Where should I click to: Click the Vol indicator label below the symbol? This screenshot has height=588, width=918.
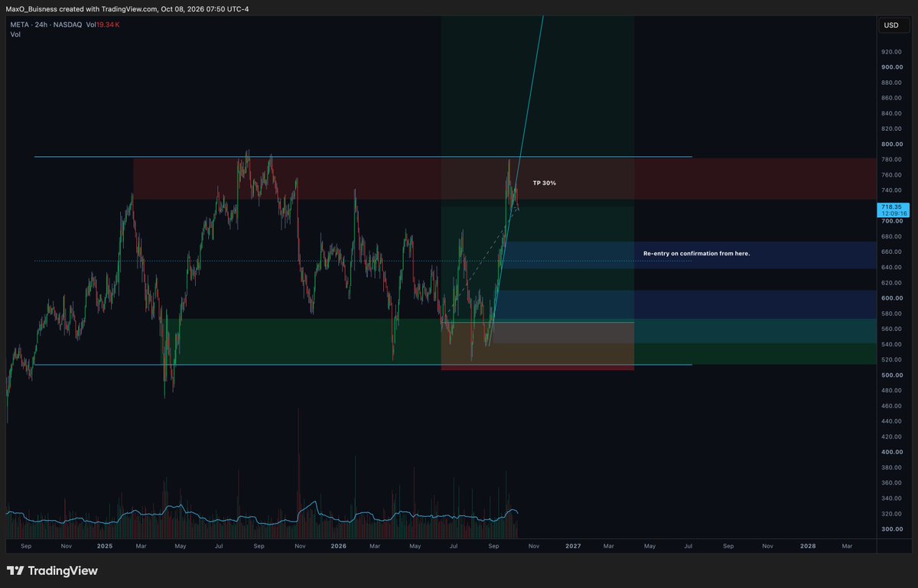click(15, 34)
